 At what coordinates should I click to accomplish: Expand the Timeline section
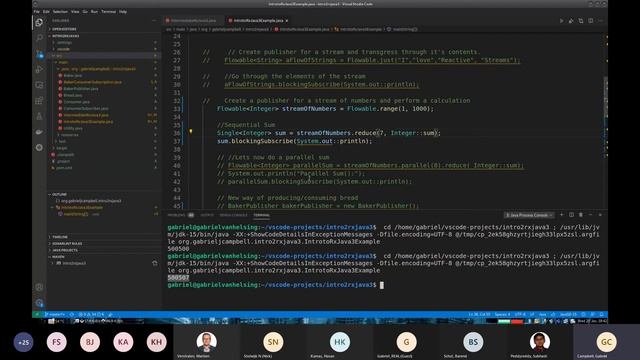click(104, 237)
